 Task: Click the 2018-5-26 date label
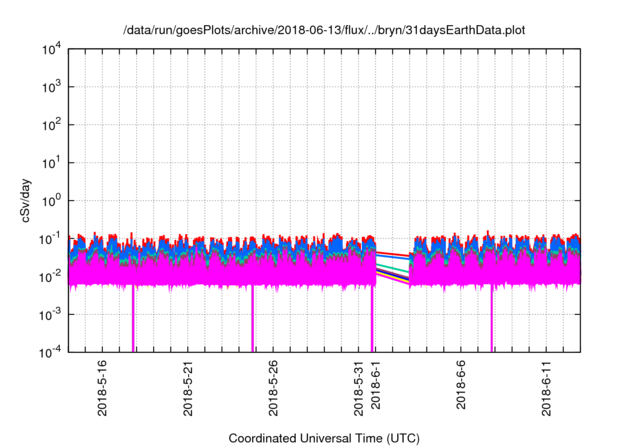click(273, 388)
